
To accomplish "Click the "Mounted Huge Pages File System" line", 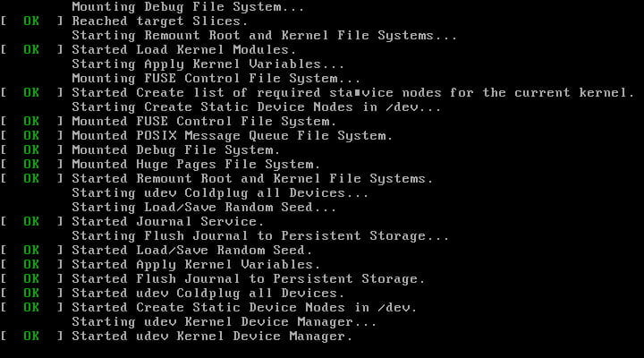I will tap(195, 165).
